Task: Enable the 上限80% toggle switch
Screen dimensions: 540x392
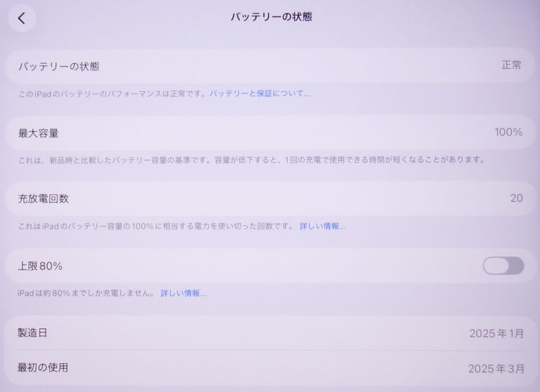Action: pos(503,265)
